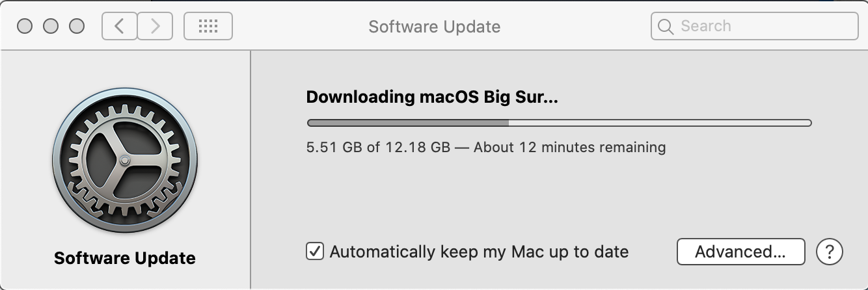The height and width of the screenshot is (290, 868).
Task: Click the Software Update label below gear
Action: (x=124, y=258)
